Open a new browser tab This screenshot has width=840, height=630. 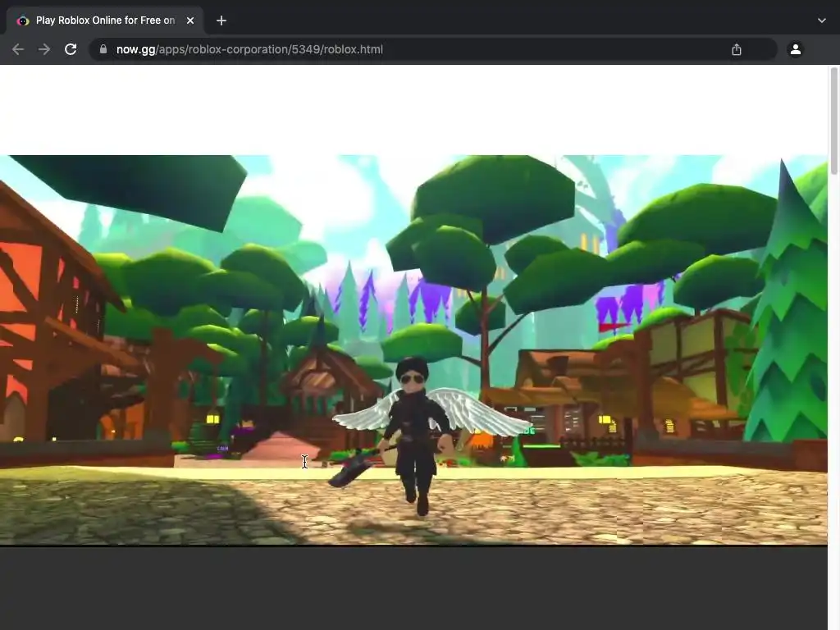pyautogui.click(x=221, y=21)
